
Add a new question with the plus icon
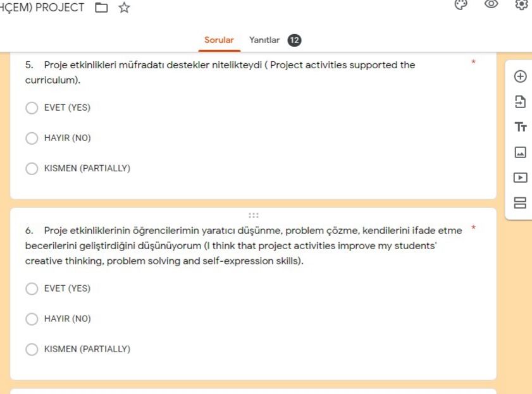tap(521, 76)
